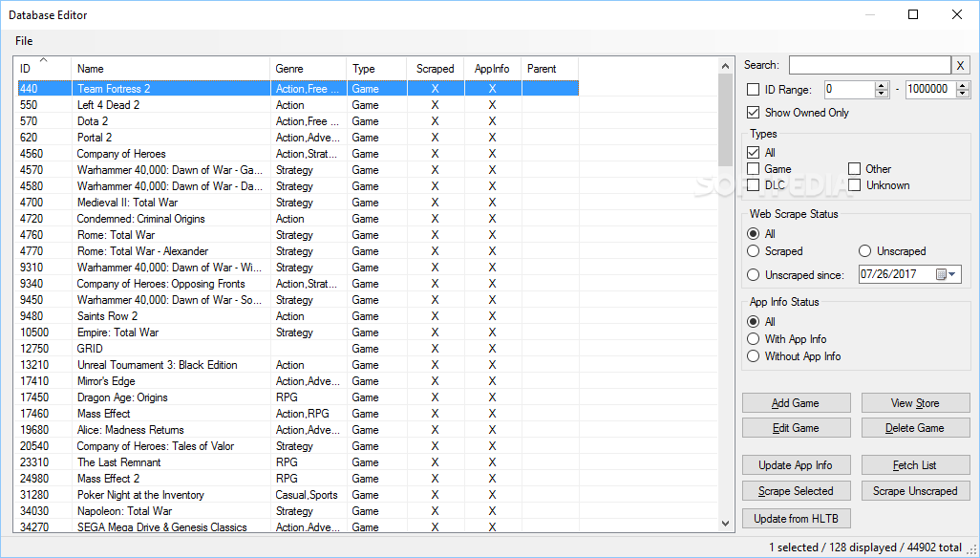The width and height of the screenshot is (980, 558).
Task: Check the Game type checkbox
Action: 753,169
